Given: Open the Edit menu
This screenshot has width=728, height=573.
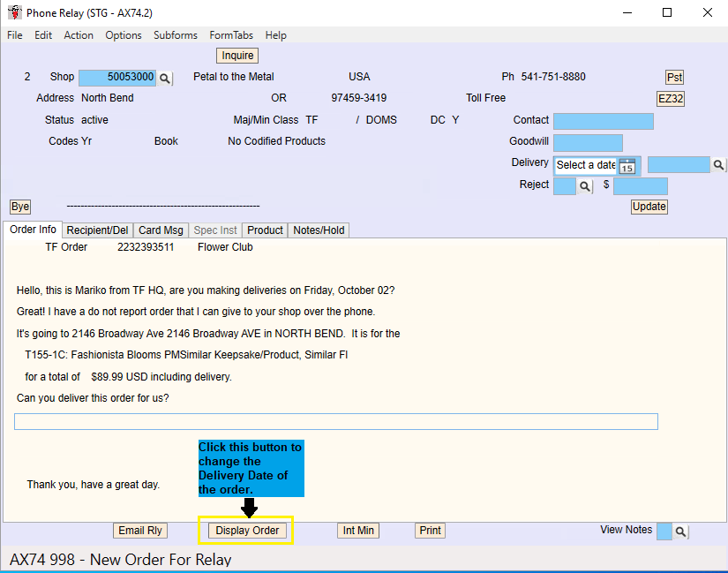Looking at the screenshot, I should click(x=43, y=35).
